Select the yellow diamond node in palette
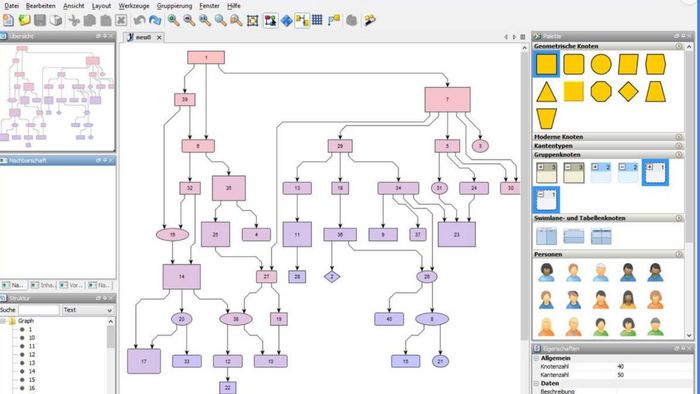 click(x=628, y=91)
